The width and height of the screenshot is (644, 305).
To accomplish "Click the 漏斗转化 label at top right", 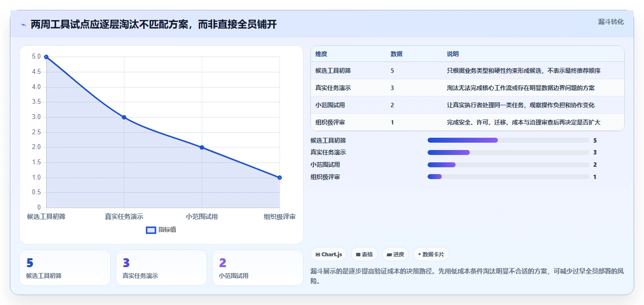I will (x=611, y=22).
